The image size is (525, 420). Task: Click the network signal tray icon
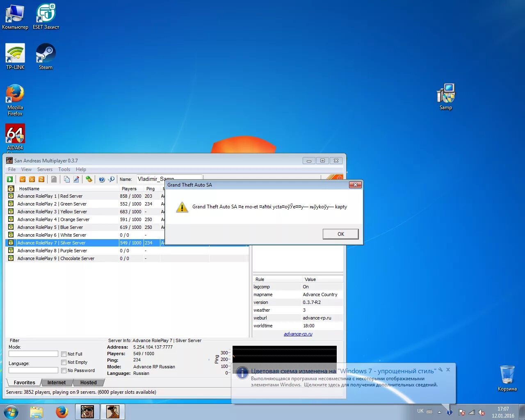472,412
